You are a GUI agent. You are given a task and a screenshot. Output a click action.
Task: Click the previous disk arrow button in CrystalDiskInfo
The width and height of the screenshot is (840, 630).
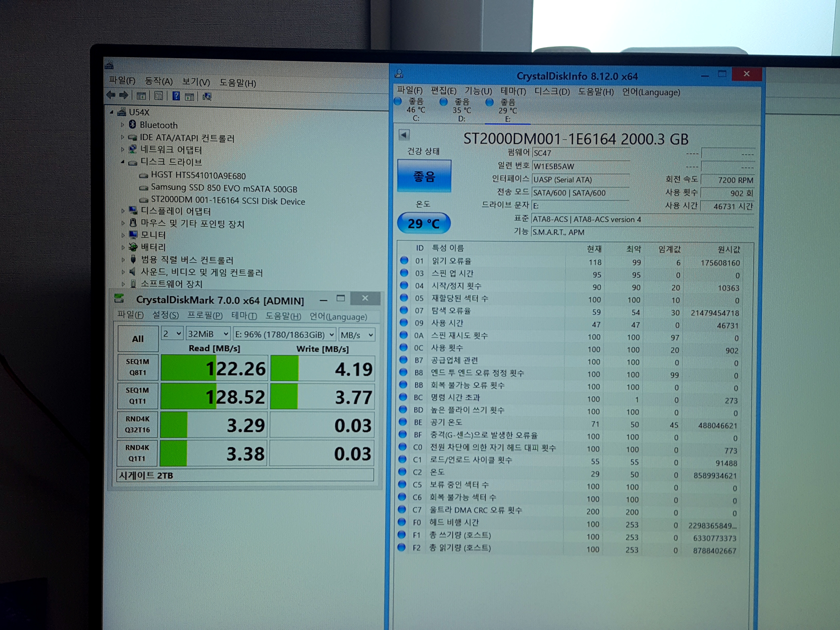(404, 135)
